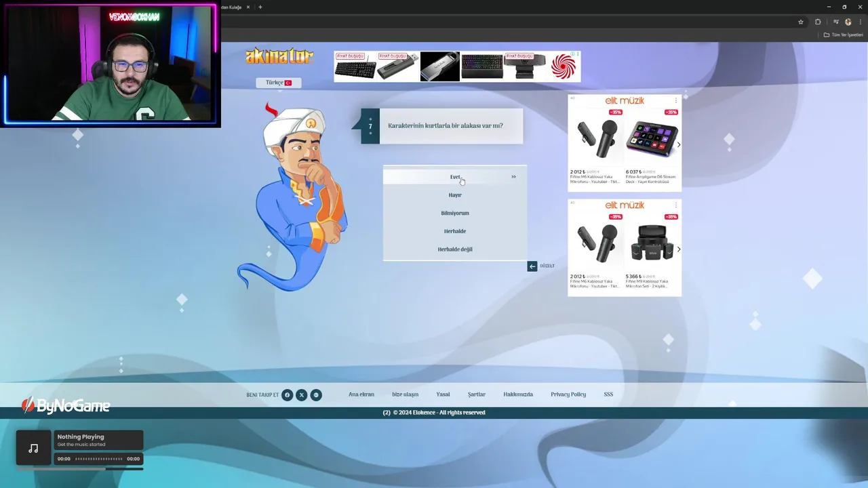Open the Şartlar footer link

tap(477, 394)
